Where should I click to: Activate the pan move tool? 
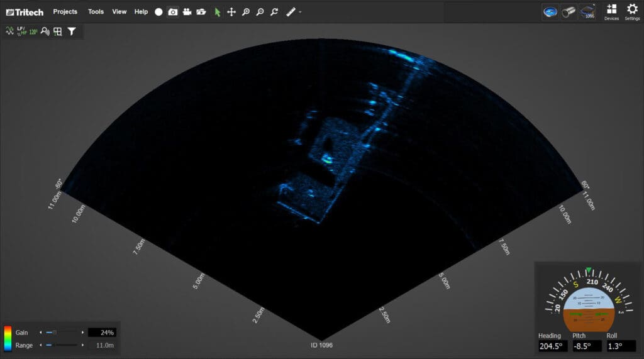click(231, 12)
